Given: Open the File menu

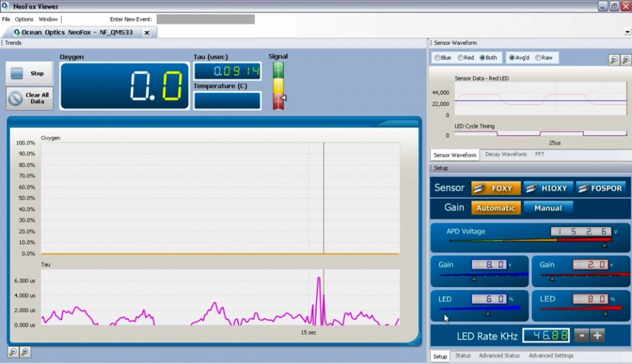Looking at the screenshot, I should click(6, 19).
